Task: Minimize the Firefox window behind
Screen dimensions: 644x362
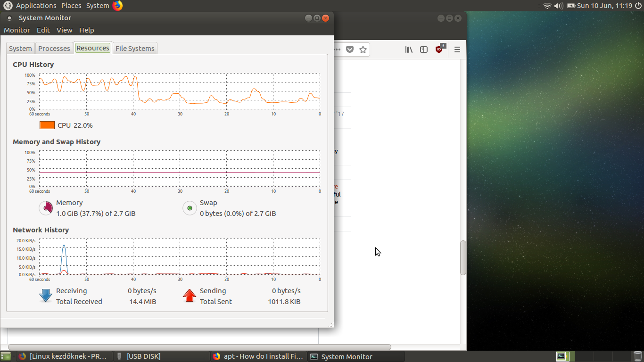Action: tap(441, 18)
